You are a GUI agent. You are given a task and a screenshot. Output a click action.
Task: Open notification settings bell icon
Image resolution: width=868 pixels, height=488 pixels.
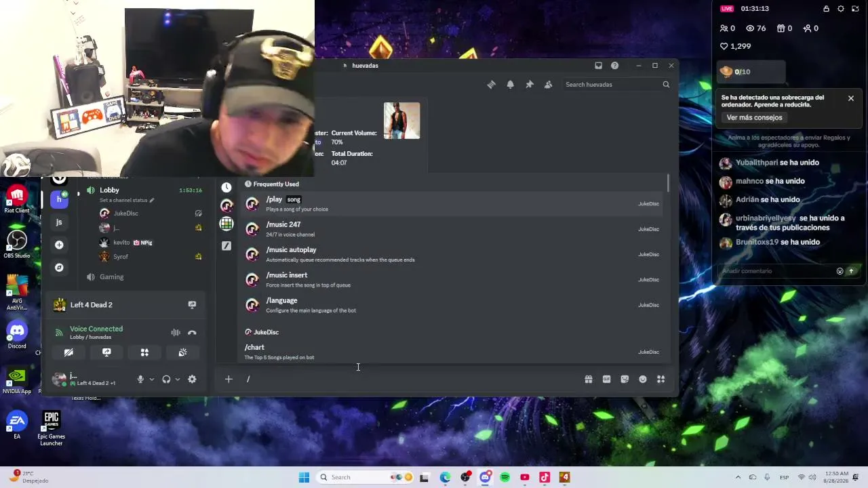[510, 85]
